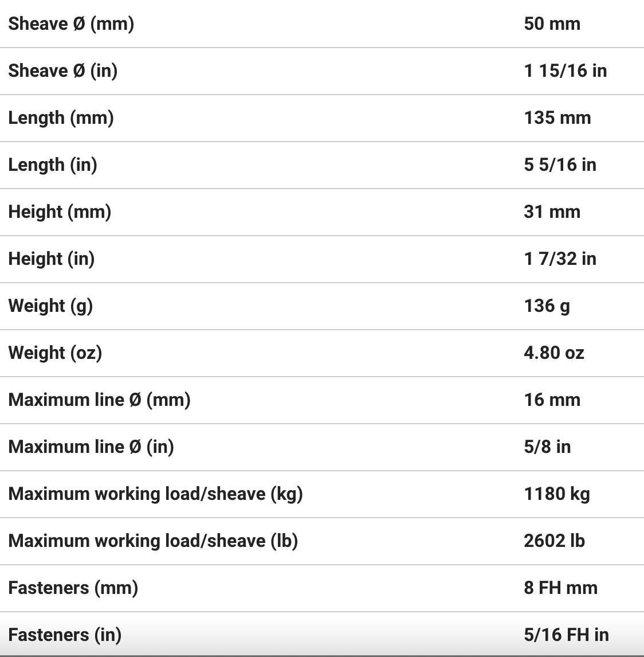The height and width of the screenshot is (657, 644).
Task: Select the '135 mm' length value
Action: coord(557,118)
